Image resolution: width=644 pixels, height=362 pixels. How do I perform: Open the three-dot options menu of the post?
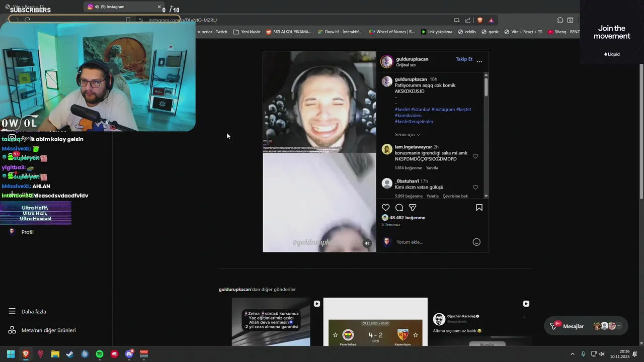(x=479, y=62)
